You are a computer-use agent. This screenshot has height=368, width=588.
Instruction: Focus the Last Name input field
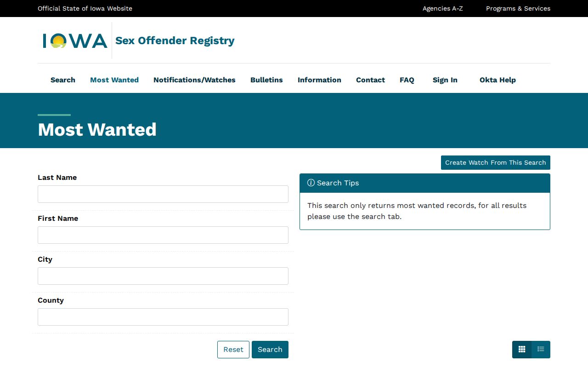pos(163,194)
